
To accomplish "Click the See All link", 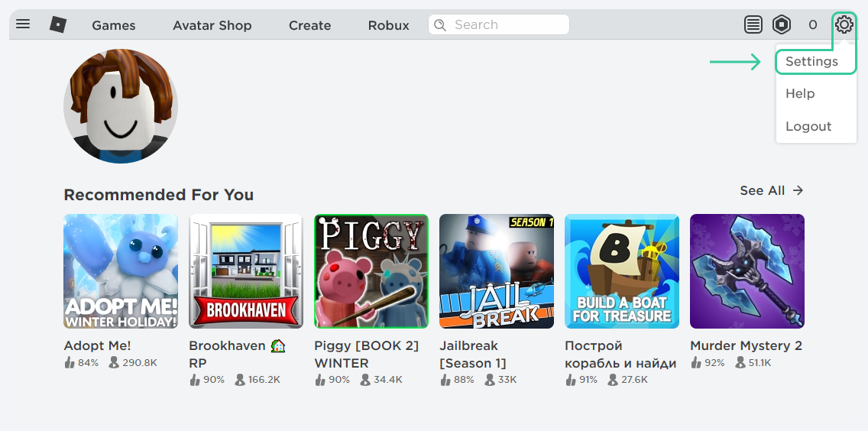I will [x=762, y=190].
